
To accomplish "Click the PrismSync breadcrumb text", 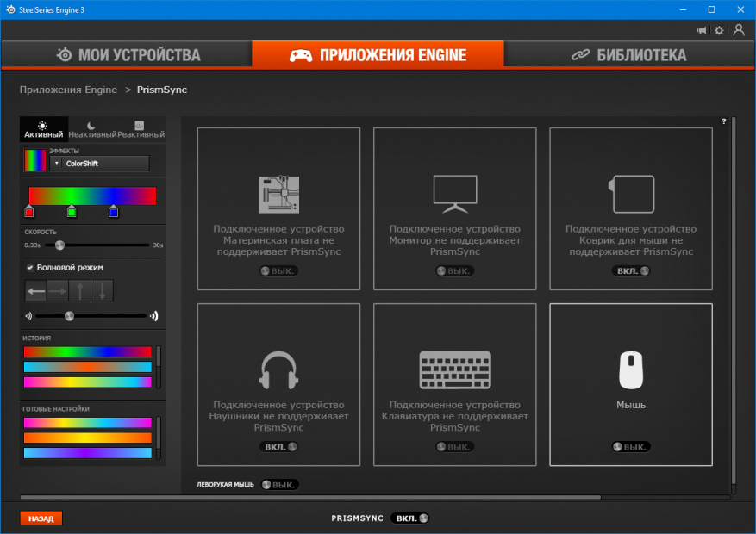I will [x=162, y=90].
